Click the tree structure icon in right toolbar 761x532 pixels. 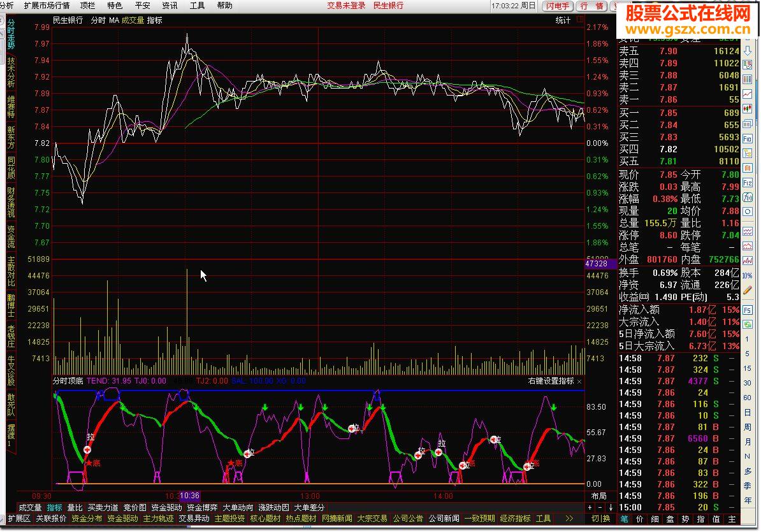[748, 154]
